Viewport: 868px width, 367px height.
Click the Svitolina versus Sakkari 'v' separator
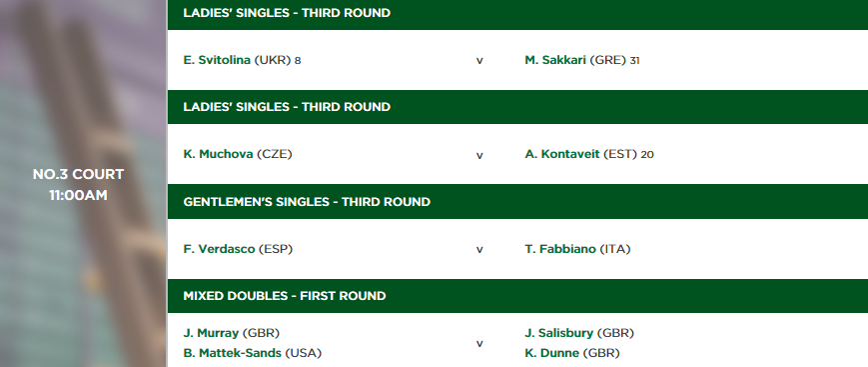pos(479,61)
